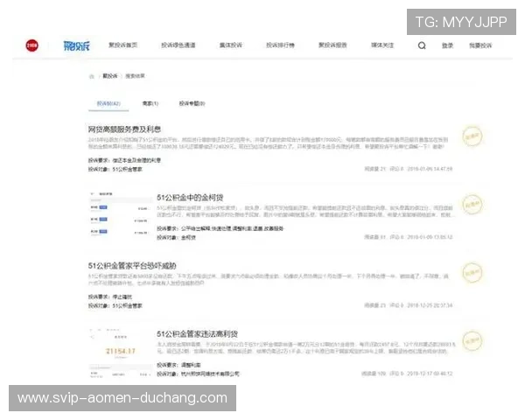Screen dimensions: 525x420
Task: Click the 登录 login link
Action: coord(447,45)
